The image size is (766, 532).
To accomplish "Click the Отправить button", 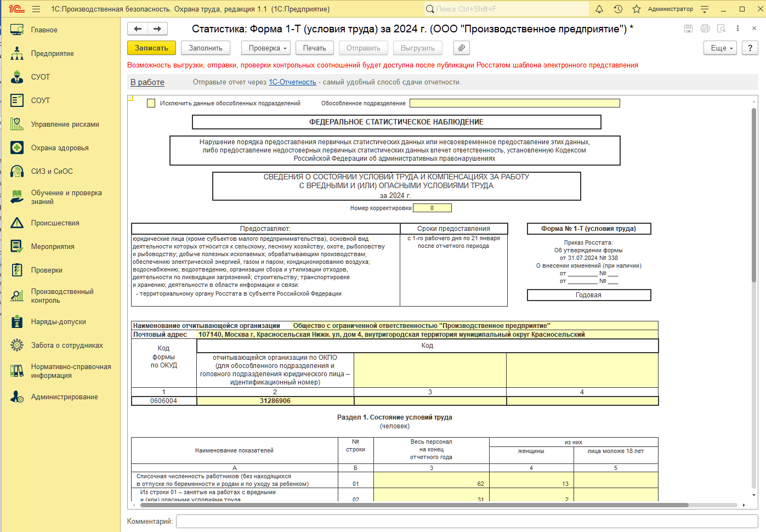I will 364,48.
